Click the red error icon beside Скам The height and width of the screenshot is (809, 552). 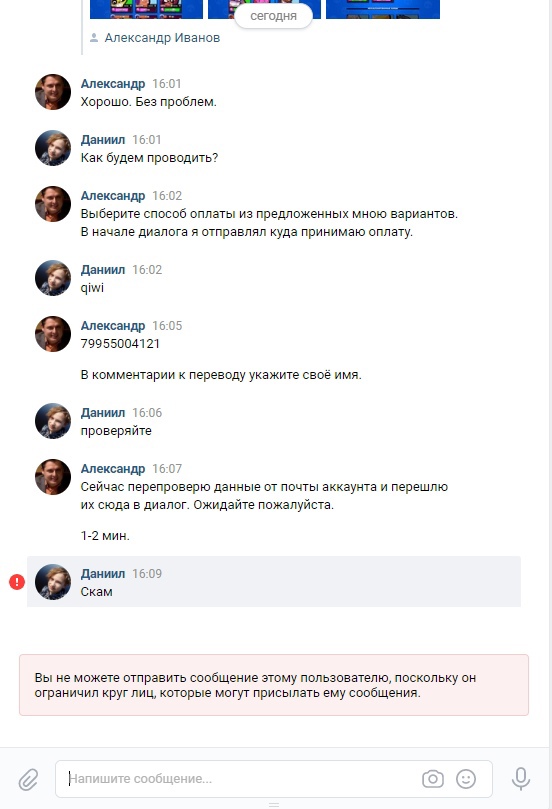tap(17, 582)
